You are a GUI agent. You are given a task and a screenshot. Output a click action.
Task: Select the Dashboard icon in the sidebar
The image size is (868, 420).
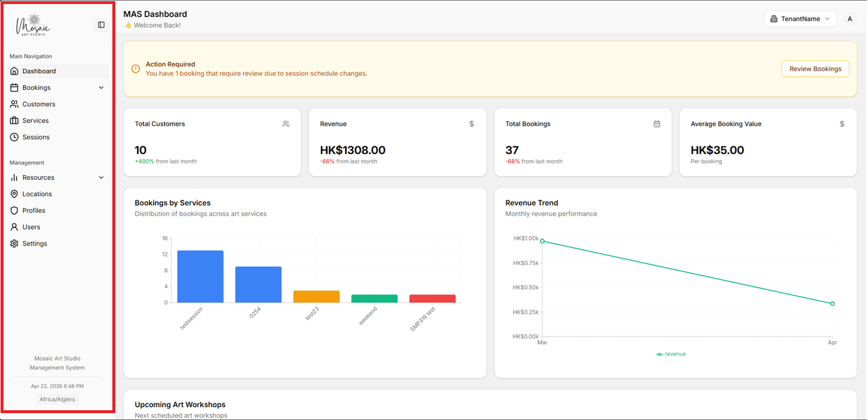[x=14, y=71]
